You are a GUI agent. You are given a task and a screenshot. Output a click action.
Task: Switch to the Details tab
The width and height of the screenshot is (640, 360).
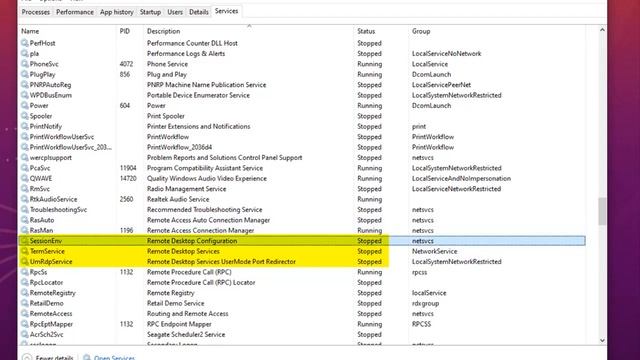pos(199,12)
